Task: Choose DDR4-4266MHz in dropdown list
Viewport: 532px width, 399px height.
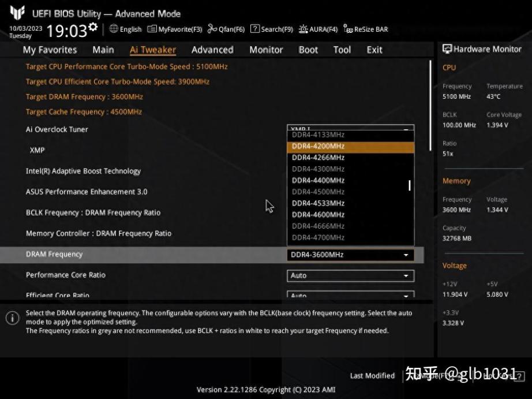Action: click(350, 158)
